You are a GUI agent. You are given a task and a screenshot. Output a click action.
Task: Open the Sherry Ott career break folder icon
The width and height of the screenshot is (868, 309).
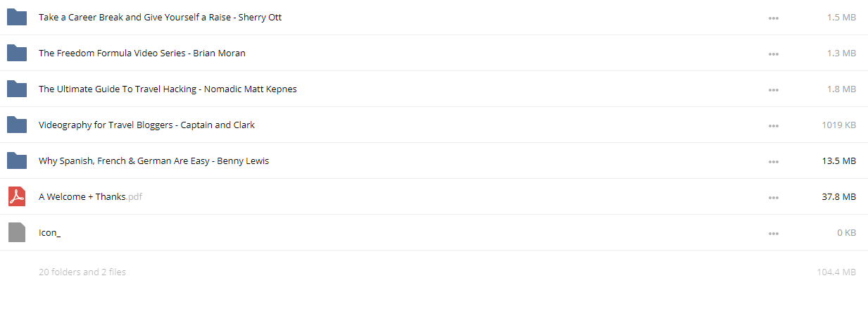click(17, 18)
